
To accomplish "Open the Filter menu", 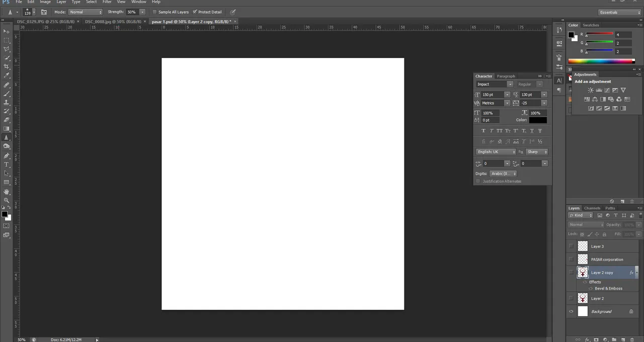I will tap(107, 2).
